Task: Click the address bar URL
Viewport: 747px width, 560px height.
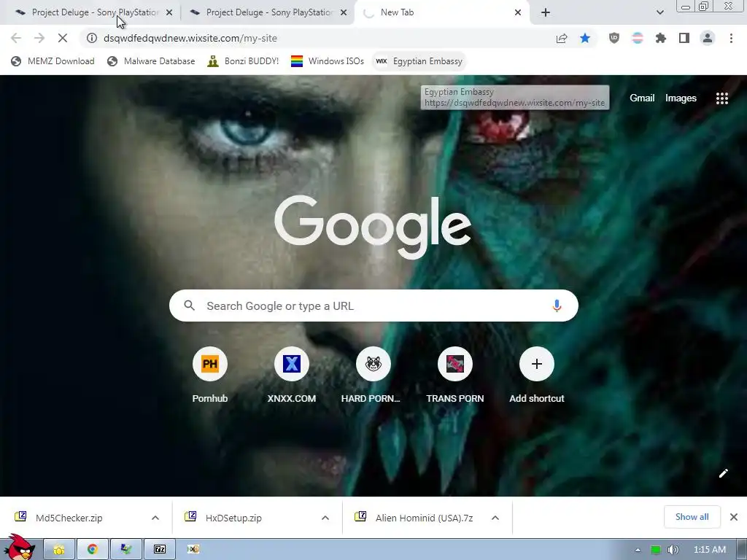Action: [190, 38]
